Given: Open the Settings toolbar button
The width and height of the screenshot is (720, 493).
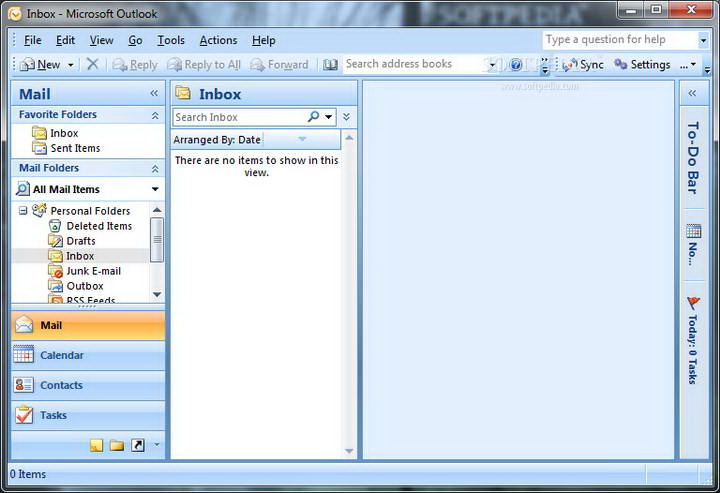Looking at the screenshot, I should [642, 65].
